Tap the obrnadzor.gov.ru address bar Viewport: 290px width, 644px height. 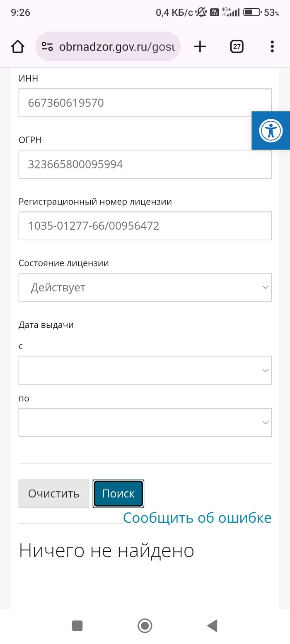click(x=117, y=47)
